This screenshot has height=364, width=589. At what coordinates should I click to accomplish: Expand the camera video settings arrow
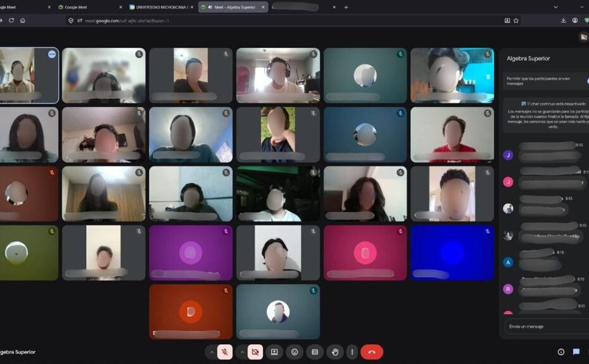click(x=243, y=352)
